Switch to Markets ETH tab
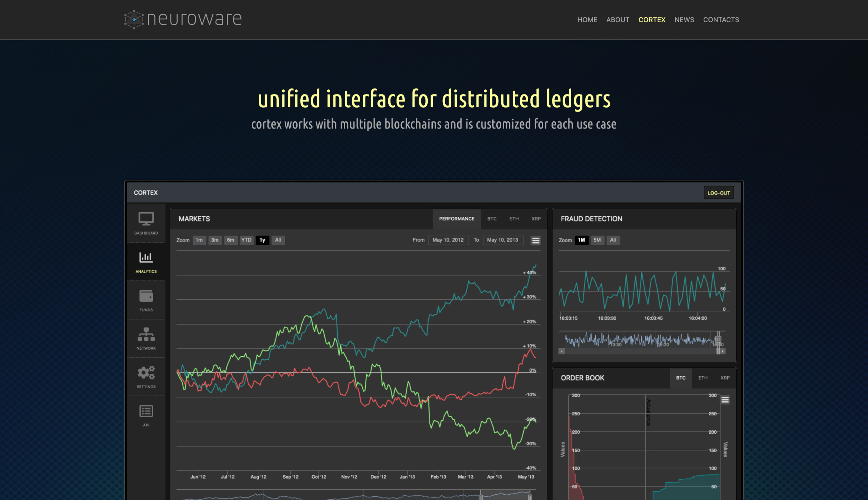Viewport: 868px width, 500px height. (x=514, y=219)
